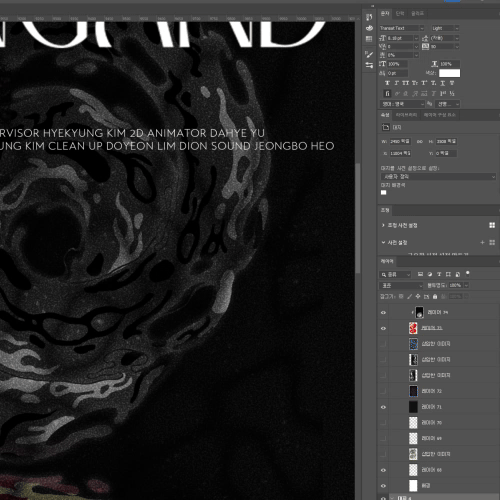Image resolution: width=500 pixels, height=500 pixels.
Task: Open the Brush Settings panel icon
Action: pyautogui.click(x=369, y=54)
